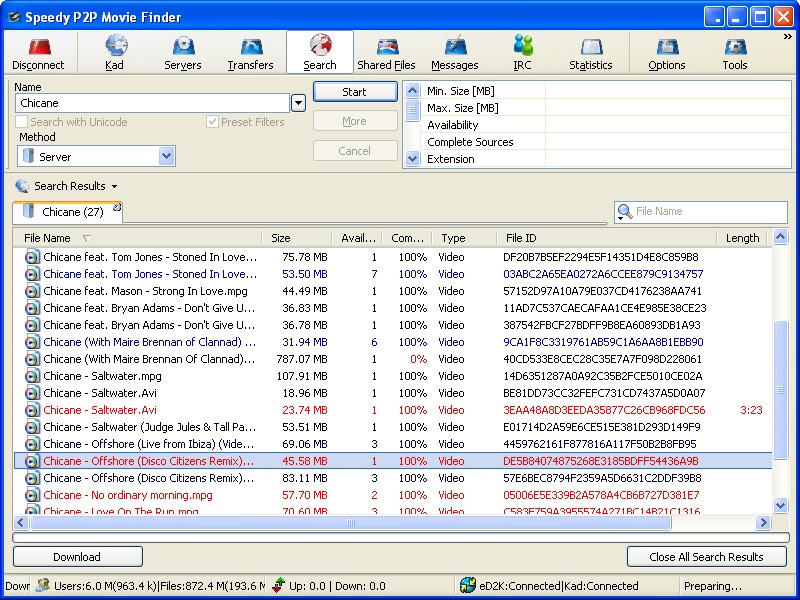
Task: Click the Max. Size [MB] value field
Action: click(x=667, y=108)
